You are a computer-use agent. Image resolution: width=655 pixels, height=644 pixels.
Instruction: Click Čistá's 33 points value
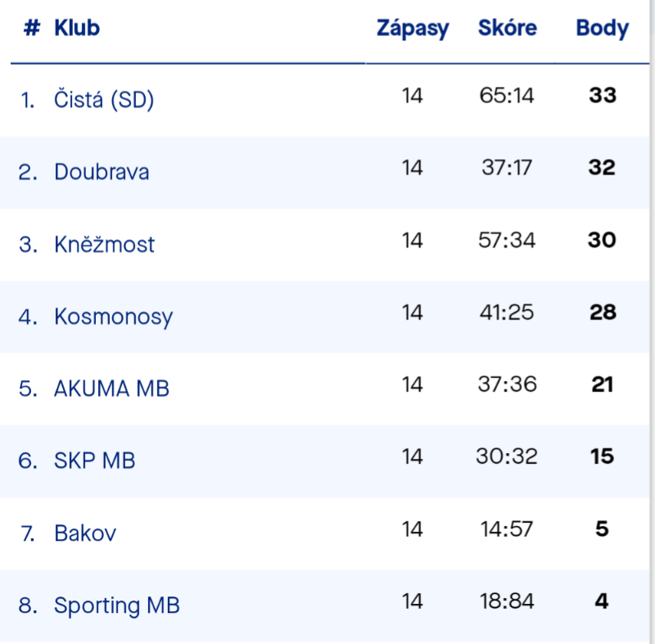(x=603, y=96)
